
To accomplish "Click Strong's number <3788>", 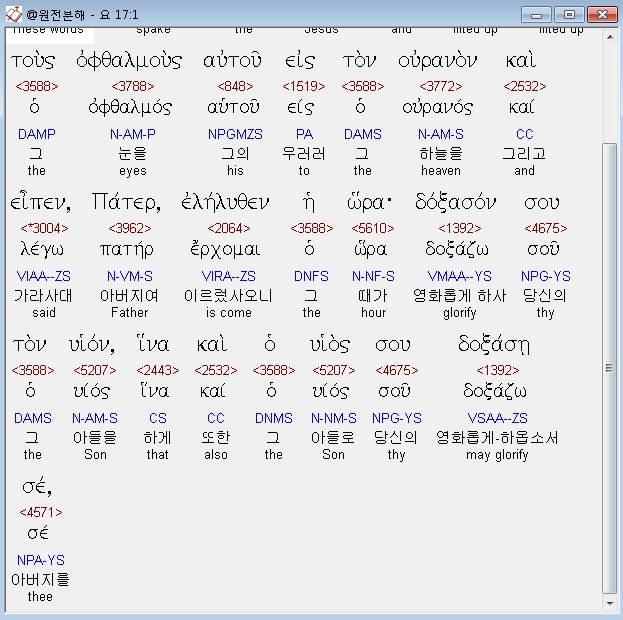I will point(133,86).
